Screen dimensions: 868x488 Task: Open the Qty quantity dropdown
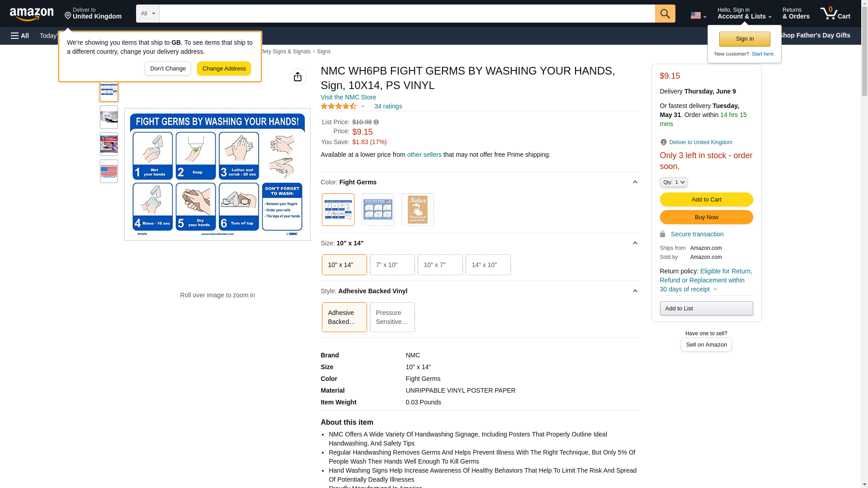[673, 182]
